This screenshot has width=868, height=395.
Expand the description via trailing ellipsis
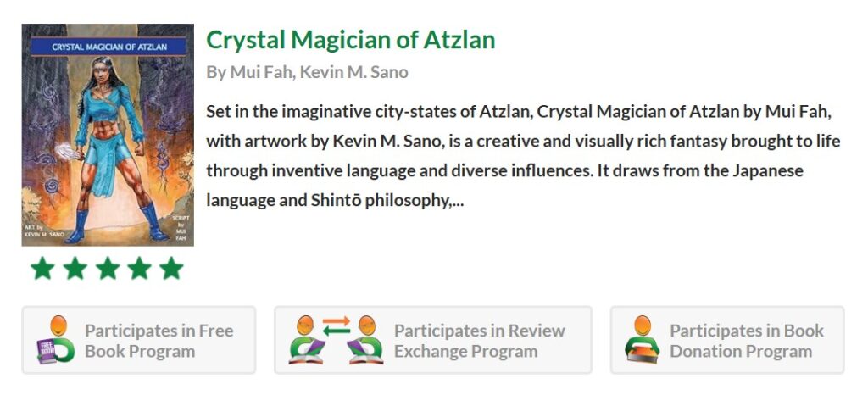tap(457, 201)
